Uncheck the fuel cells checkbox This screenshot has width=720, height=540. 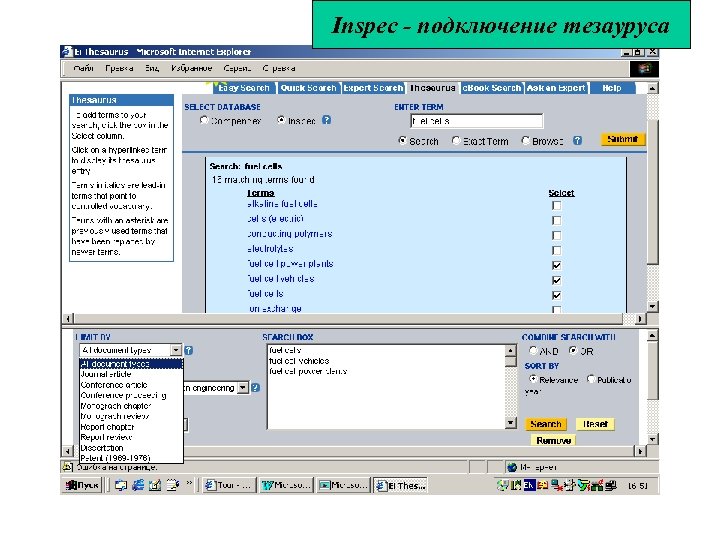point(557,295)
